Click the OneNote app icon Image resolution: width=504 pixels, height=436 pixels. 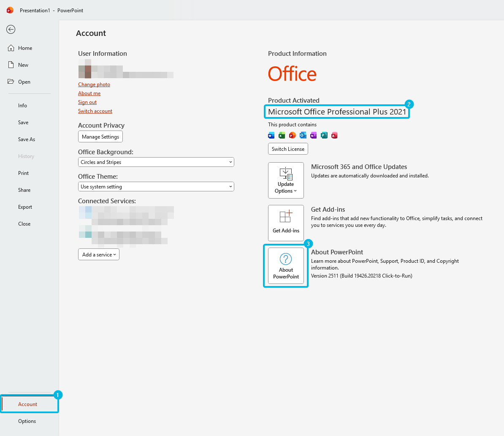[313, 136]
